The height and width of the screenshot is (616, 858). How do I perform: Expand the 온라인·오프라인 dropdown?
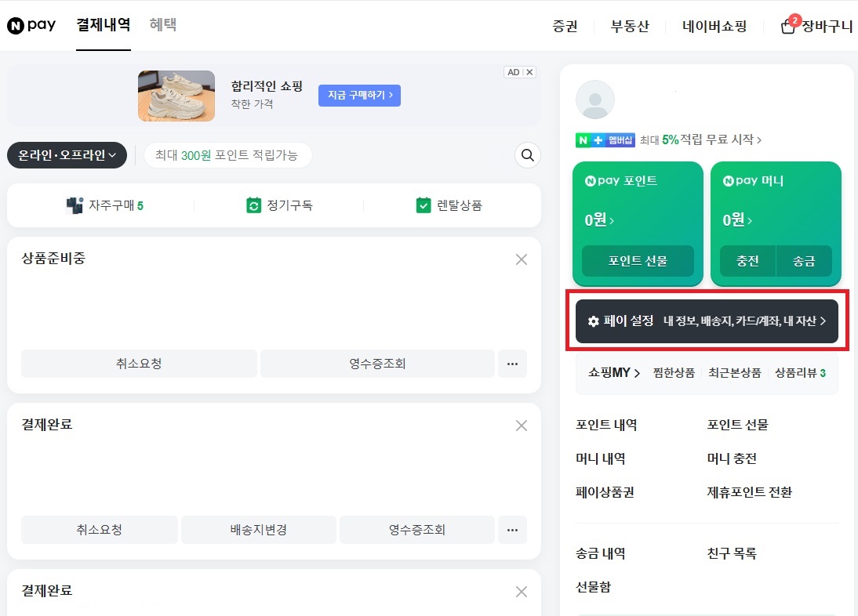[x=67, y=155]
